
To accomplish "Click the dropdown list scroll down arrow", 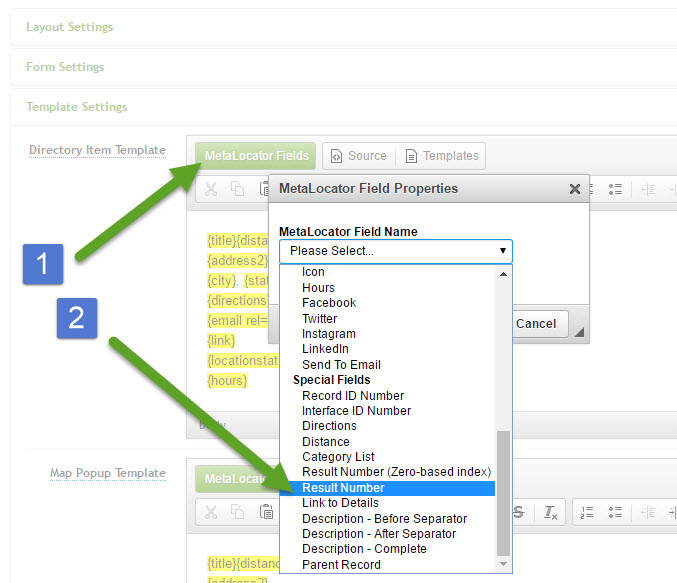I will pos(503,564).
